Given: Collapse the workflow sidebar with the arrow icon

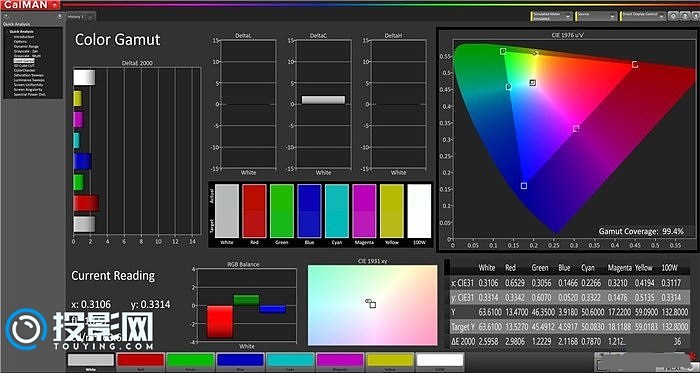Looking at the screenshot, I should point(60,16).
